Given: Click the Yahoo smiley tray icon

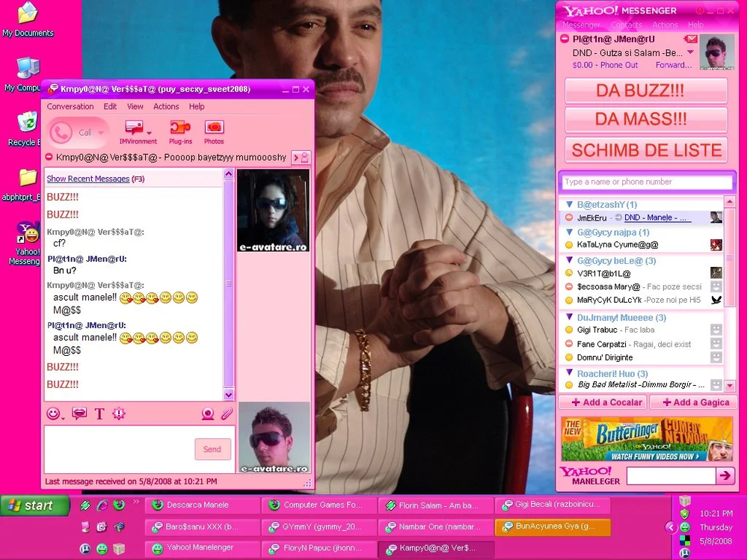Looking at the screenshot, I should [x=685, y=527].
